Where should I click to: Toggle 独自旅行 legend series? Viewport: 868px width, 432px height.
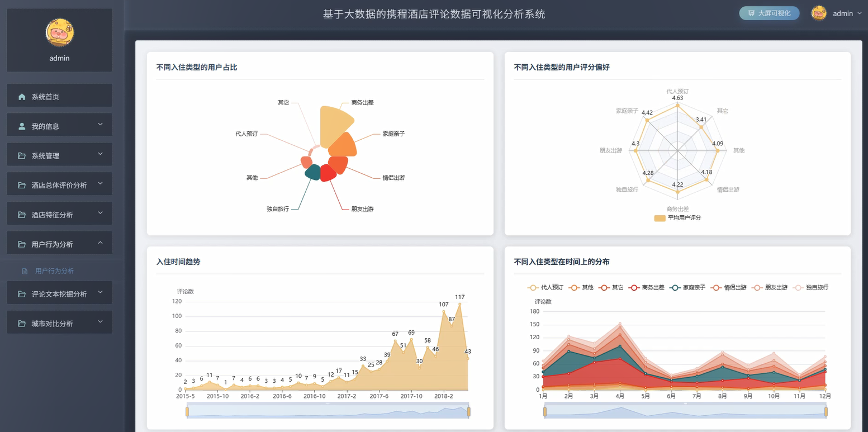810,287
